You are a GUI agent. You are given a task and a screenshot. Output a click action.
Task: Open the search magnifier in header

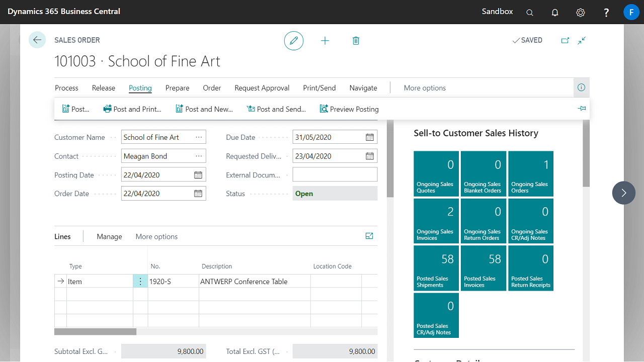click(530, 13)
